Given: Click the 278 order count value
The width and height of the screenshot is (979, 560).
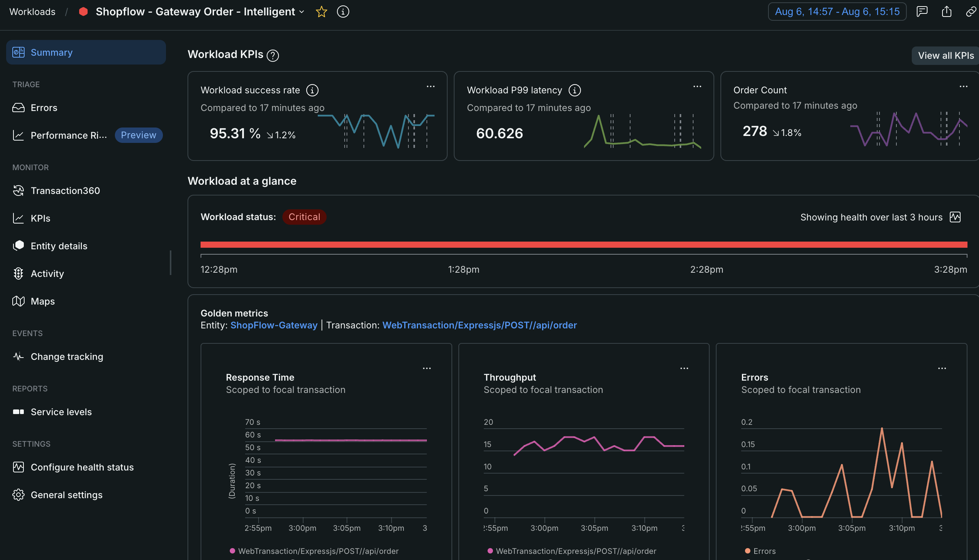Looking at the screenshot, I should [754, 131].
